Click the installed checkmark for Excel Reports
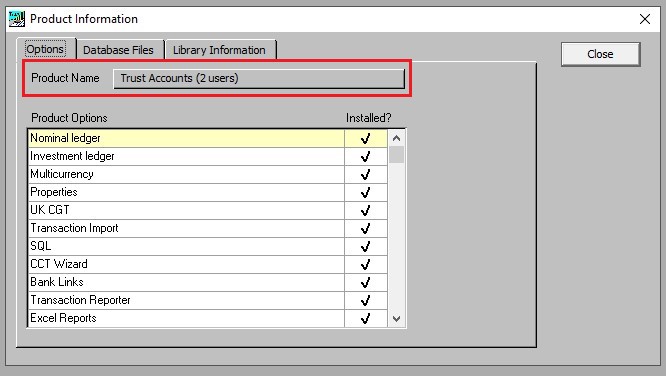This screenshot has height=376, width=666. (365, 319)
